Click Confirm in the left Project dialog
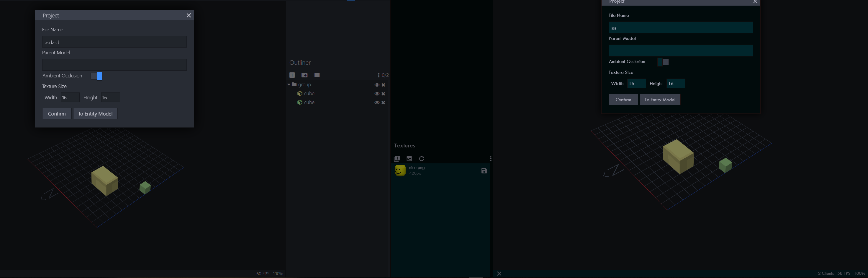Image resolution: width=868 pixels, height=278 pixels. (57, 114)
